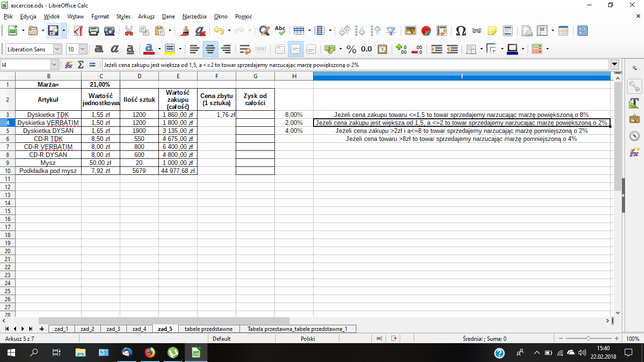Toggle Italic formatting

(x=115, y=49)
